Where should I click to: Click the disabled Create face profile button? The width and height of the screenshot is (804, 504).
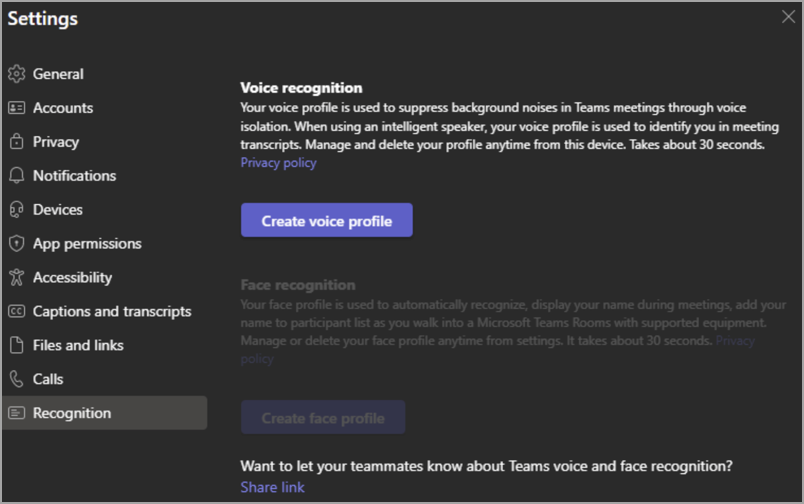(x=323, y=418)
